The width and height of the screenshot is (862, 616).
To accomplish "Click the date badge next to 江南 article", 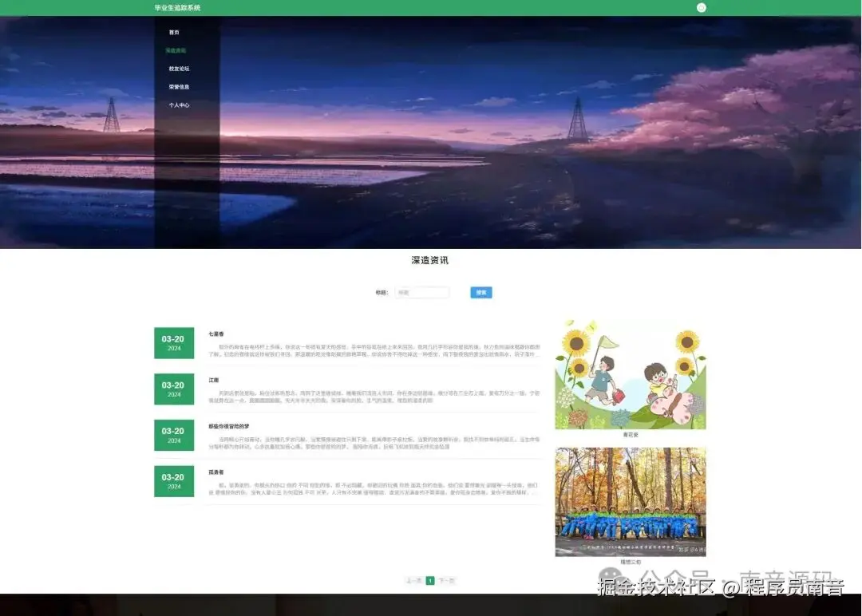I will 173,389.
